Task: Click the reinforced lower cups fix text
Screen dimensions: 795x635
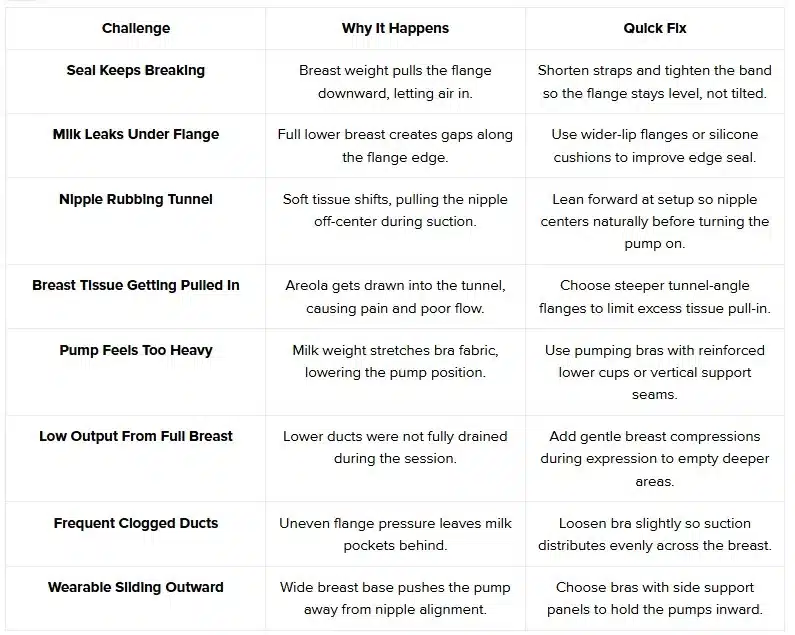Action: pyautogui.click(x=655, y=372)
